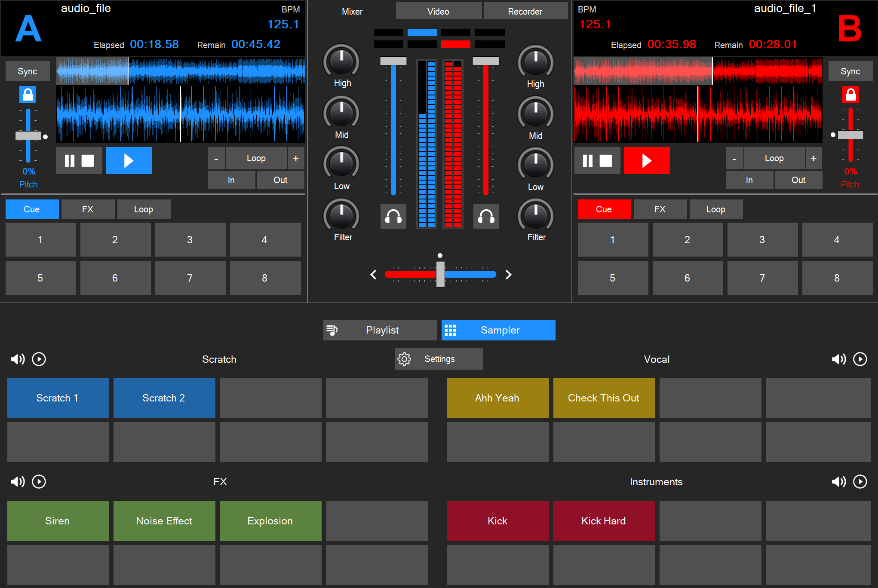
Task: Play the Vocal sampler bank
Action: point(860,359)
